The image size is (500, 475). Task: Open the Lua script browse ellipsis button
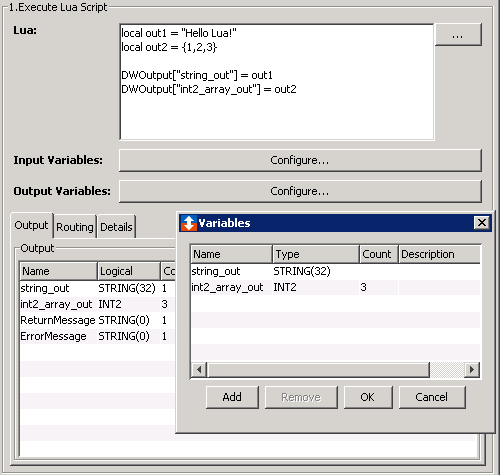tap(458, 35)
